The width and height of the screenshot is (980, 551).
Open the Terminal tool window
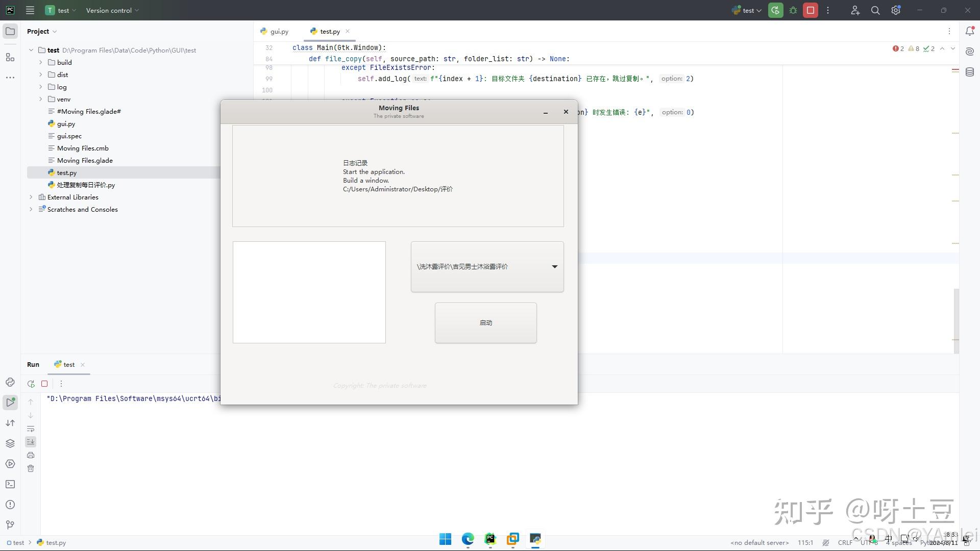(x=10, y=484)
